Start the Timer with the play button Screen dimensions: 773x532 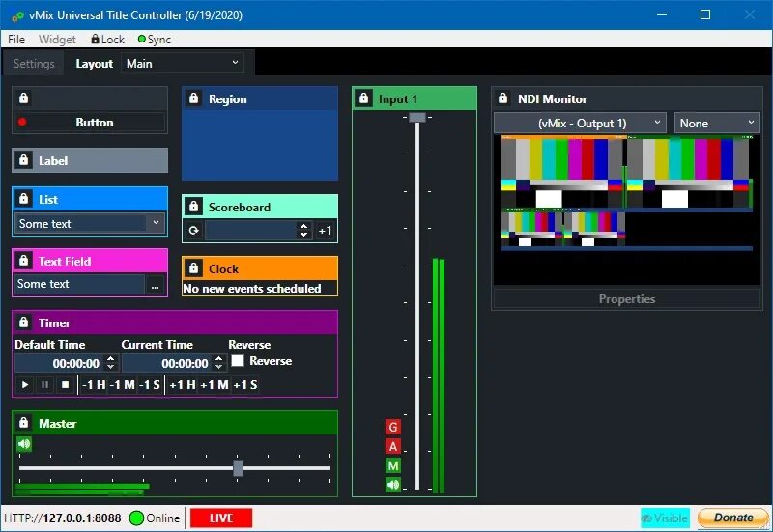25,384
